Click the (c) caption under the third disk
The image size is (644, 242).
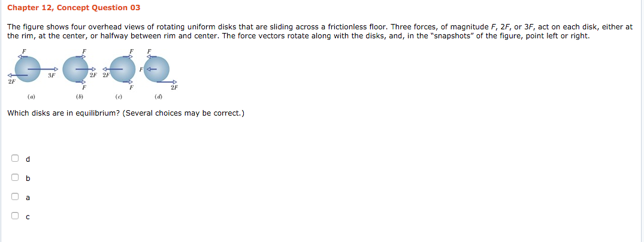click(x=118, y=98)
